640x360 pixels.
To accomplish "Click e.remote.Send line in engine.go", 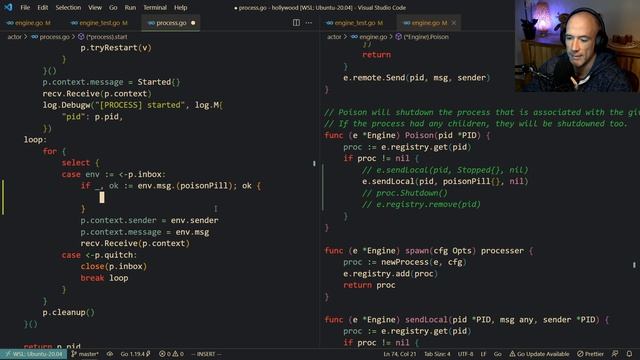I will (416, 78).
